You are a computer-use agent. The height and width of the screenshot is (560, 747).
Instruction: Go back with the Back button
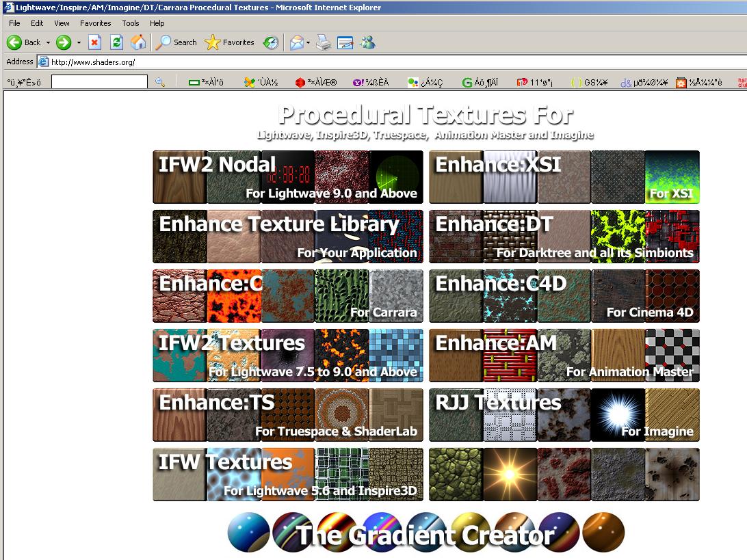(24, 42)
